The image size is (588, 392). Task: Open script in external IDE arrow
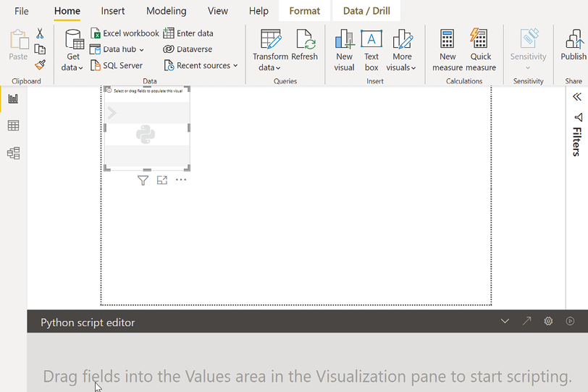pos(526,321)
